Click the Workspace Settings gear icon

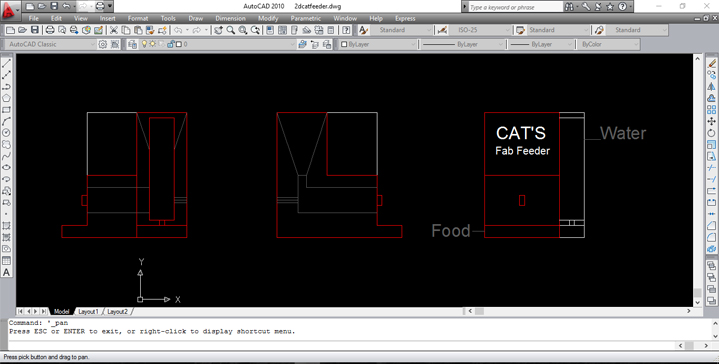coord(103,44)
